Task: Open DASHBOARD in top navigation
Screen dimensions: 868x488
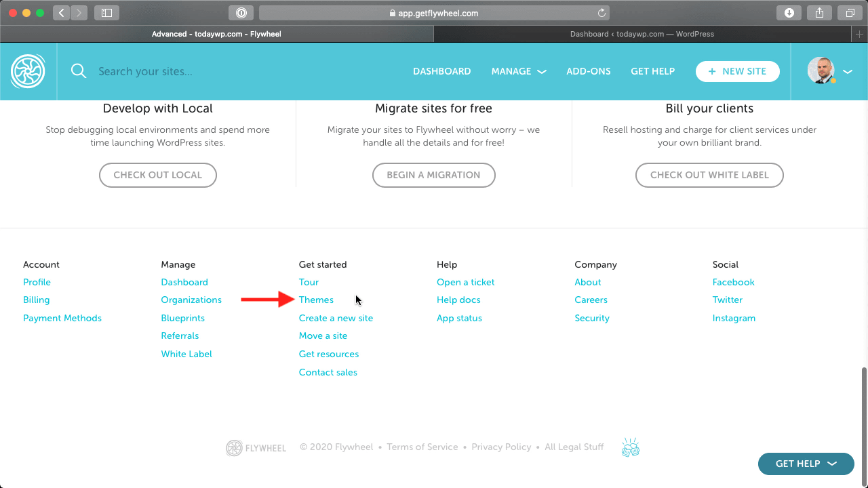Action: pos(441,71)
